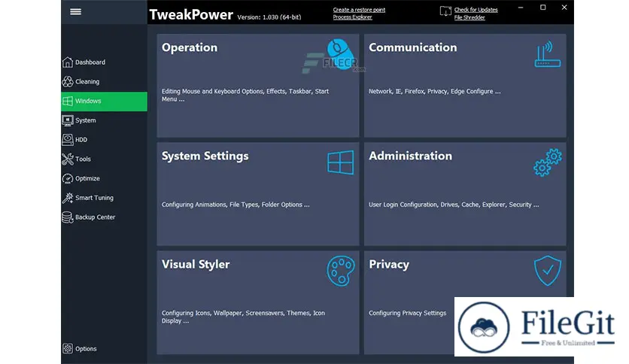Click the HDD drive icon
The image size is (629, 364).
click(68, 140)
